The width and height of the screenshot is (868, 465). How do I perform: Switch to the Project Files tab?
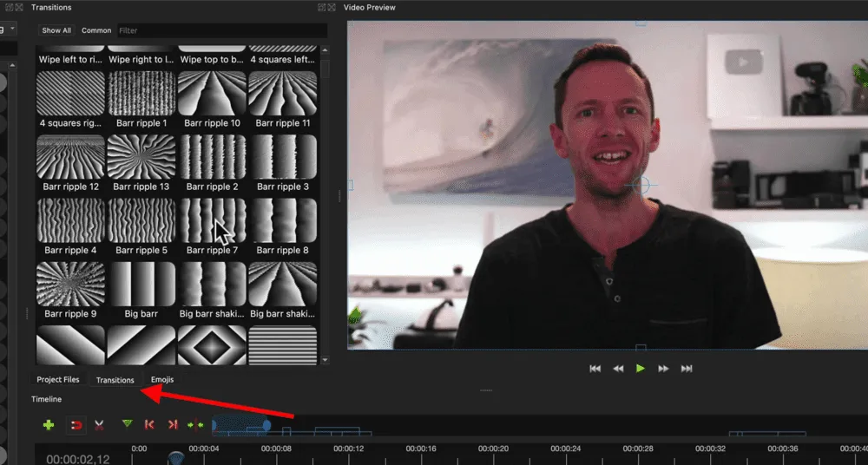pyautogui.click(x=58, y=380)
